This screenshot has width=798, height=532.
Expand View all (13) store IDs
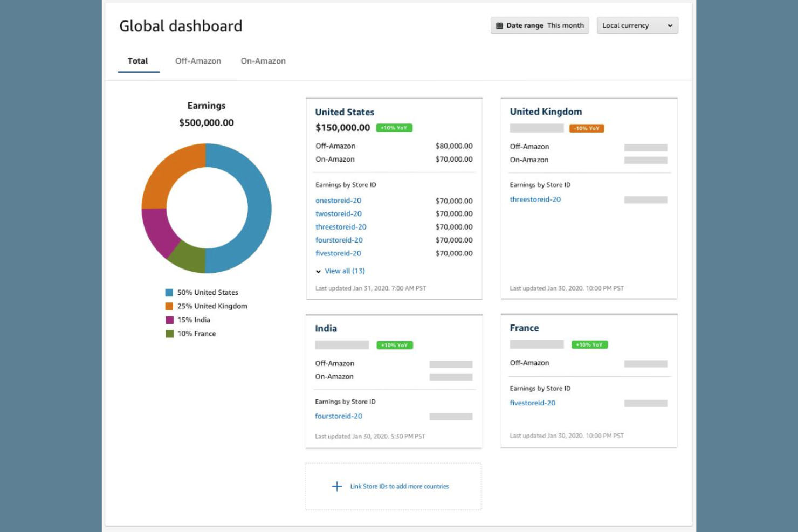tap(345, 271)
